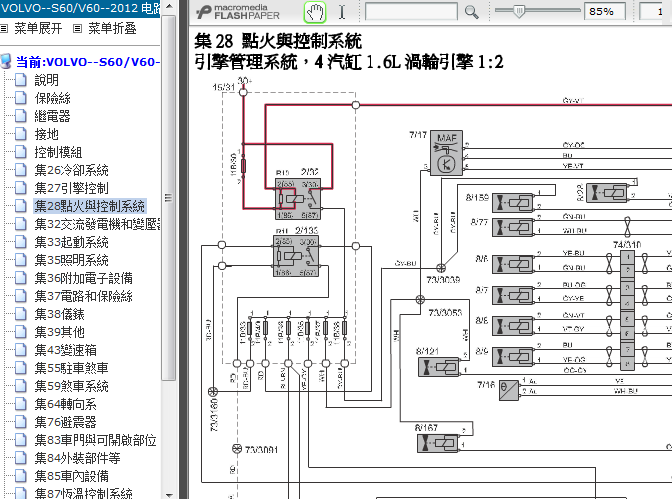Click the expand icon beside 菜单展开

tap(4, 29)
